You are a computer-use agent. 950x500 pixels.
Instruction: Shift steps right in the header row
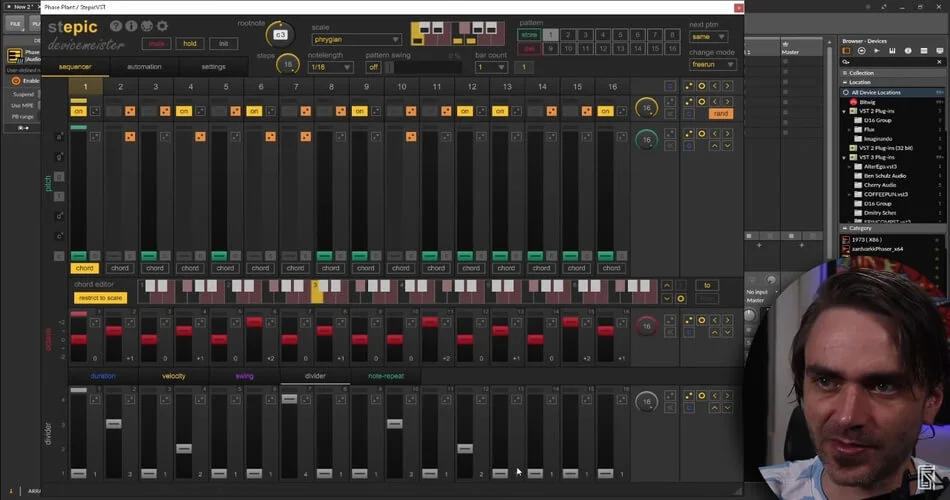click(x=728, y=86)
